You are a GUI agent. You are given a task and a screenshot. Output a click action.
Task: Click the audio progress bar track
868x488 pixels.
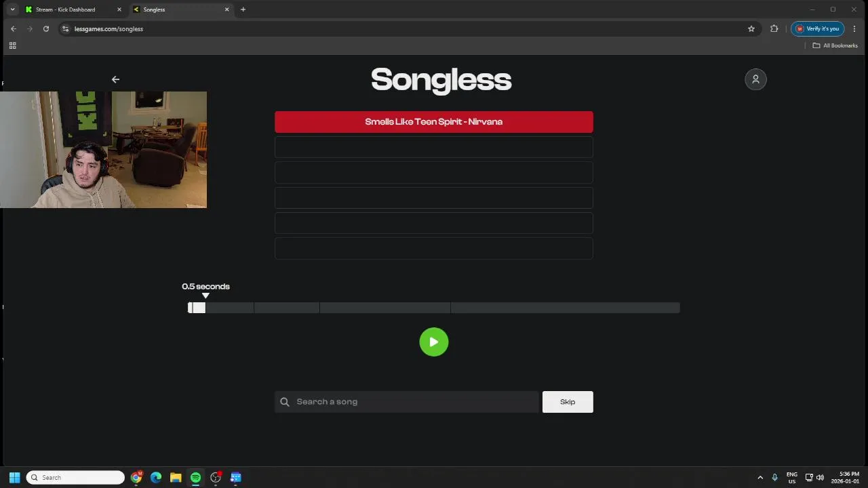coord(434,308)
